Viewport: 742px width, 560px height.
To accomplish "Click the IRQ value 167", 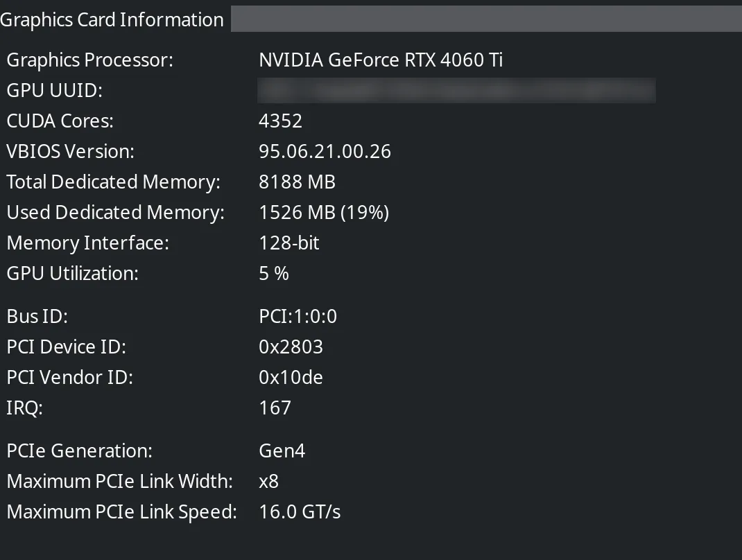I will [x=275, y=408].
